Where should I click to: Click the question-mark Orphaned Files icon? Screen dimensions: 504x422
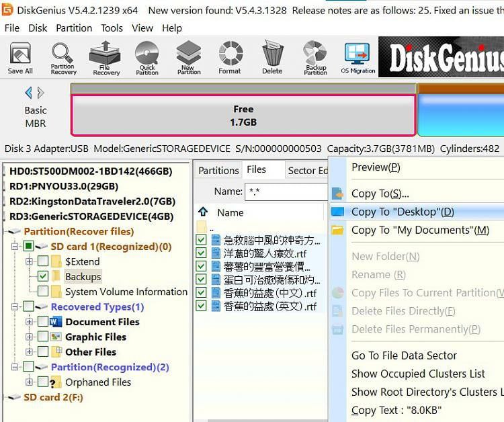55,382
